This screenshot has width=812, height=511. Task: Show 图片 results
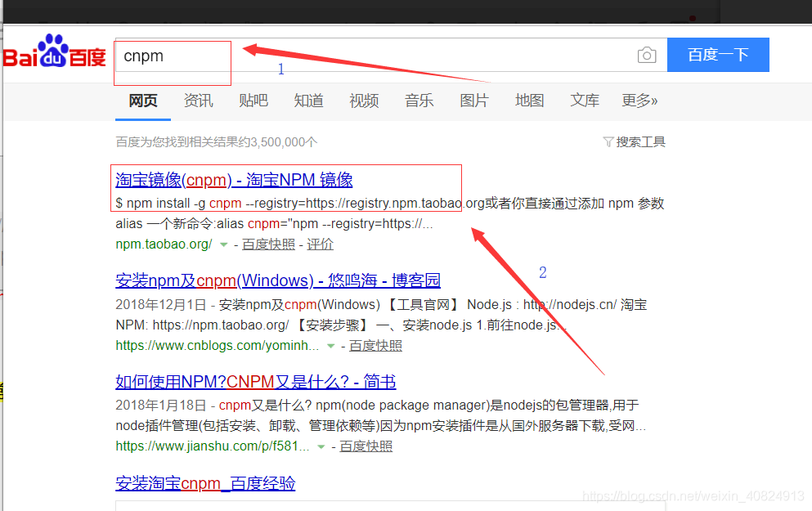point(474,101)
